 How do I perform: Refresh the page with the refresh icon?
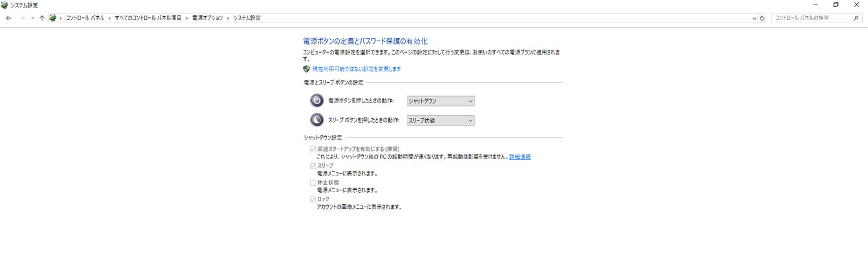[762, 19]
